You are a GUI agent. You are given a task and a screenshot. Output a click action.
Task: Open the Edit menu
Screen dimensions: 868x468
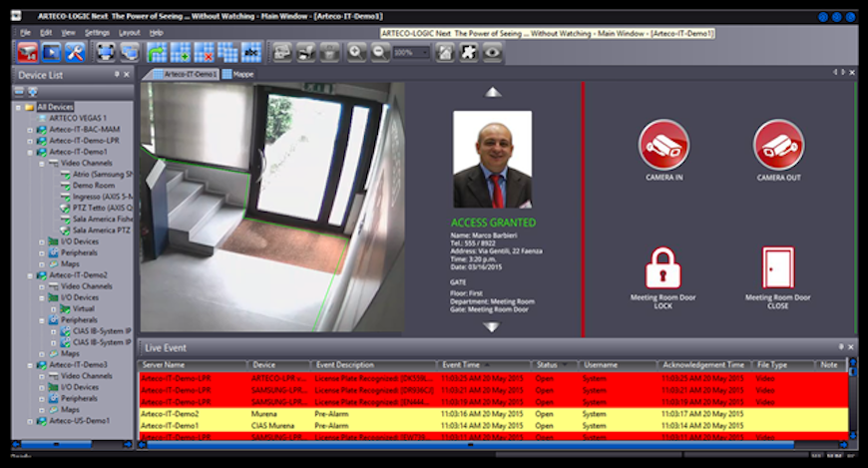46,33
